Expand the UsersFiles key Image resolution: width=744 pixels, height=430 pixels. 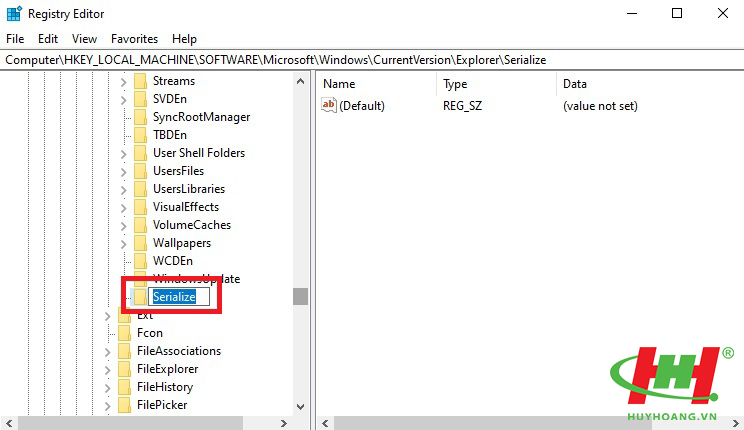tap(123, 172)
